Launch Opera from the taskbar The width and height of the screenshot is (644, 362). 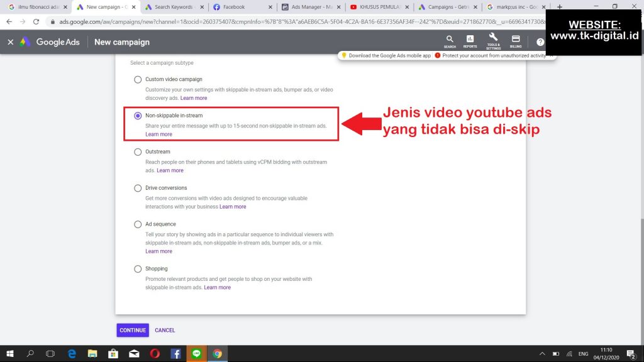pos(155,353)
